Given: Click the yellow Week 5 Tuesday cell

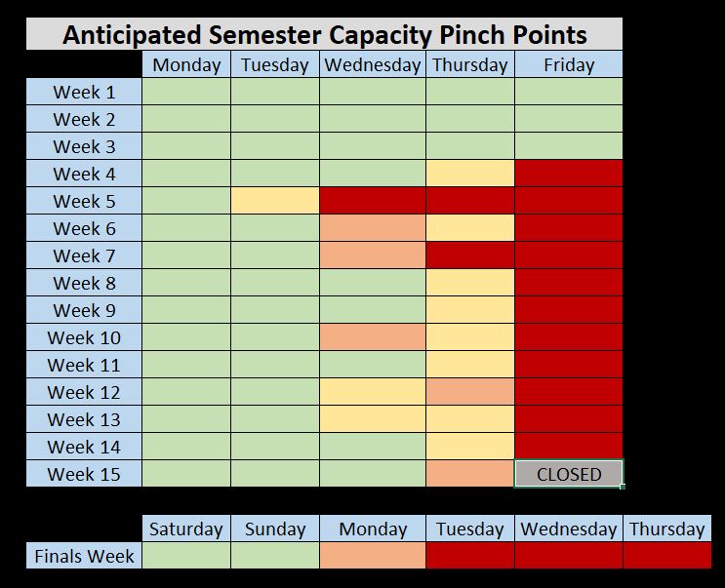Looking at the screenshot, I should [275, 201].
